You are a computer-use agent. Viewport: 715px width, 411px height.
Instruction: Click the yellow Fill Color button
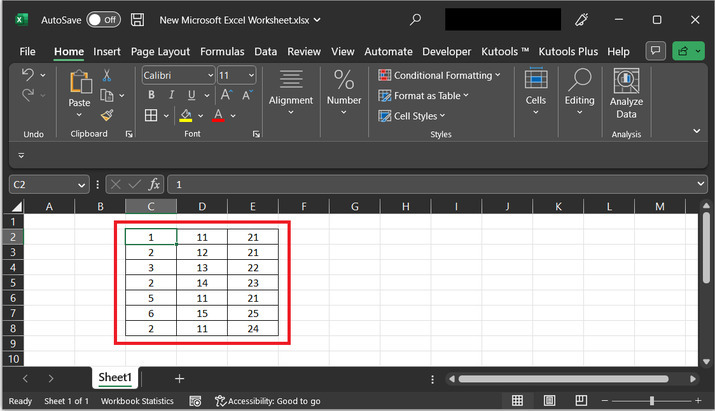(185, 116)
